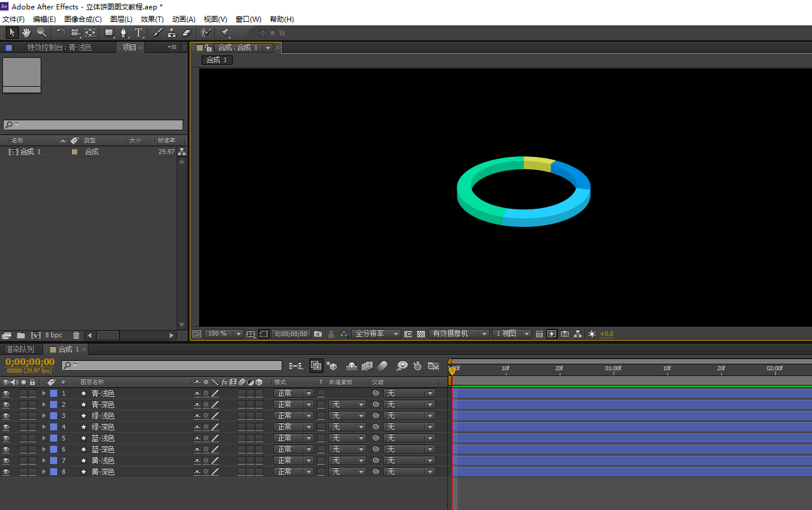Click the blue label swatch of 绿-深色 layer
The image size is (812, 510).
tap(54, 427)
